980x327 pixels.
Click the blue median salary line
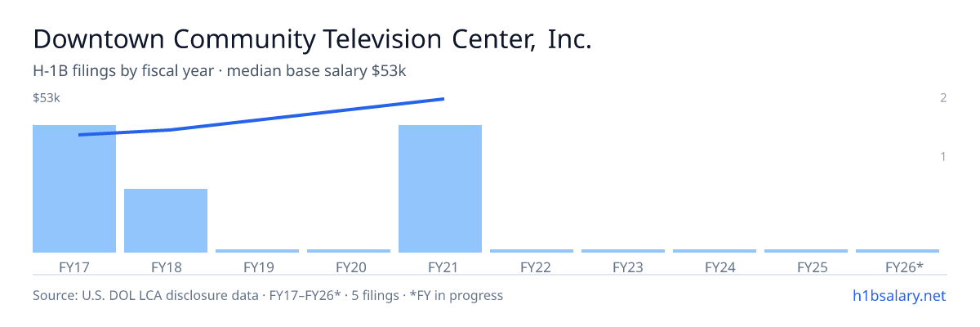pyautogui.click(x=261, y=117)
